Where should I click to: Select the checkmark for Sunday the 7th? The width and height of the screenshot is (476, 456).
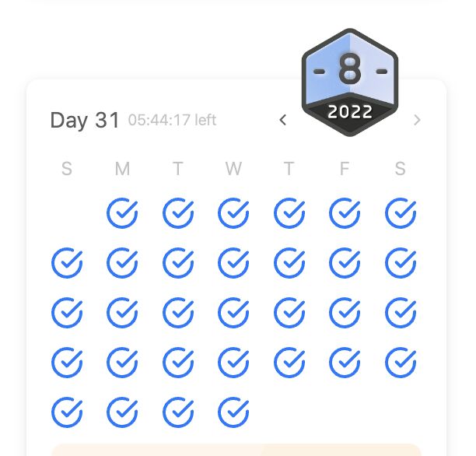[x=67, y=263]
